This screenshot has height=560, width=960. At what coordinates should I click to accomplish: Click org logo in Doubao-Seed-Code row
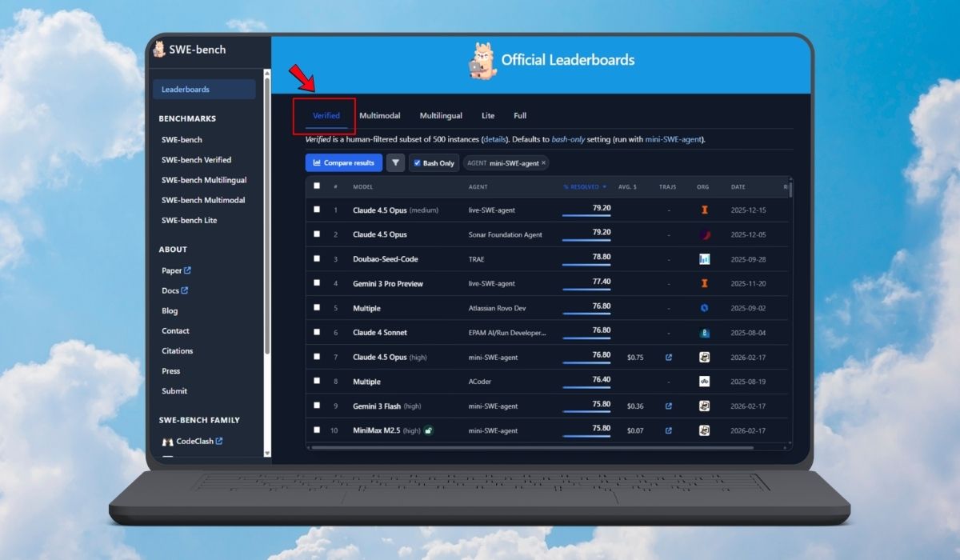tap(704, 259)
